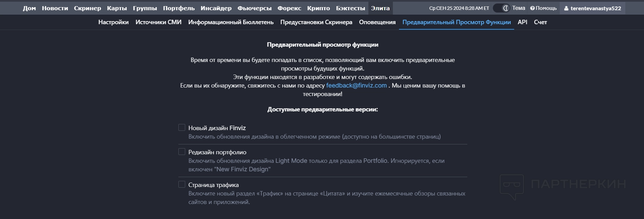Viewport: 644px width, 219px height.
Task: Click the help question mark icon
Action: coord(532,8)
